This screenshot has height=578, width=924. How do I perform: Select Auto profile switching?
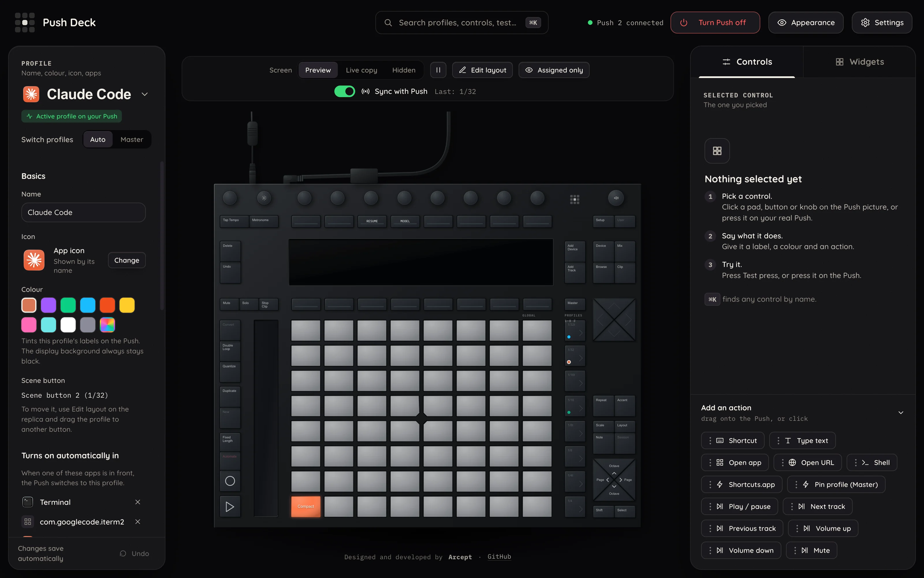pos(98,139)
